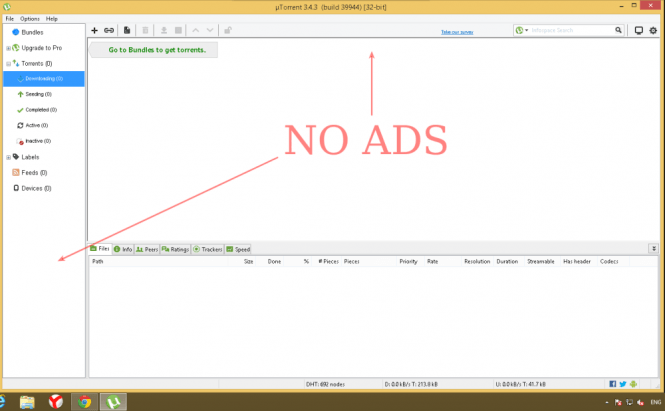Switch to the Files tab
Viewport: 665px width, 411px height.
pyautogui.click(x=100, y=249)
